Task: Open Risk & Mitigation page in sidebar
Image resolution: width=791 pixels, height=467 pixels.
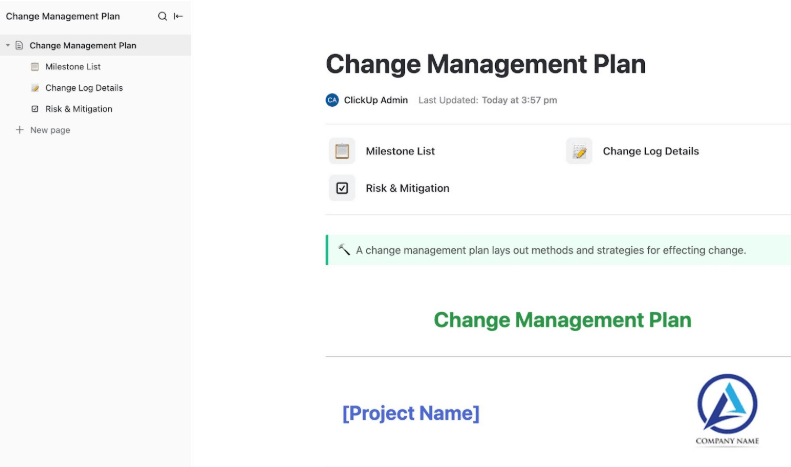Action: (x=79, y=109)
